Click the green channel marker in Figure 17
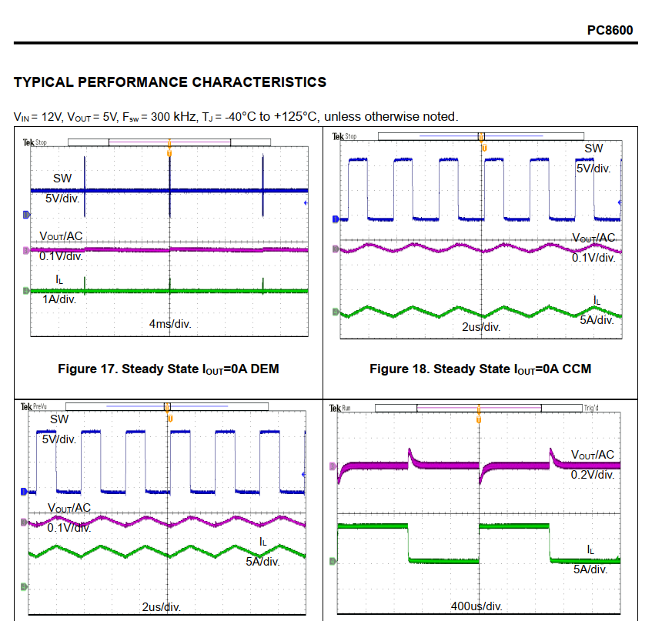This screenshot has height=621, width=672. [26, 291]
